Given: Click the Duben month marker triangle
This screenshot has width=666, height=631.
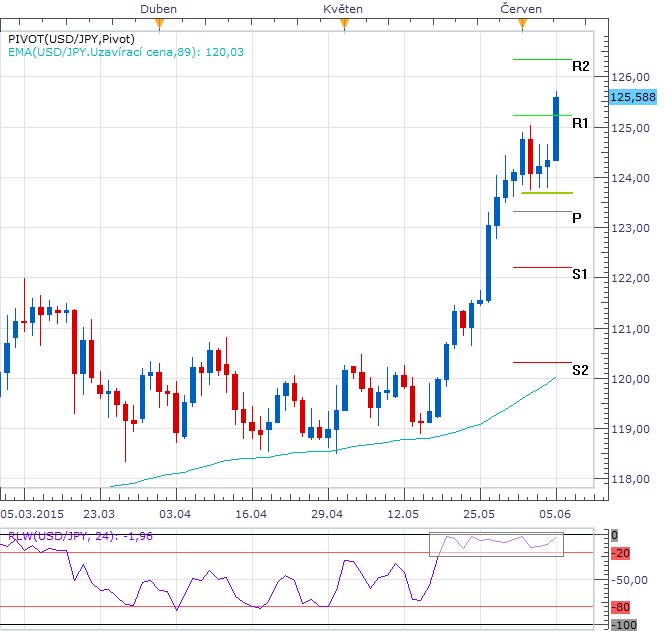Looking at the screenshot, I should coord(159,25).
